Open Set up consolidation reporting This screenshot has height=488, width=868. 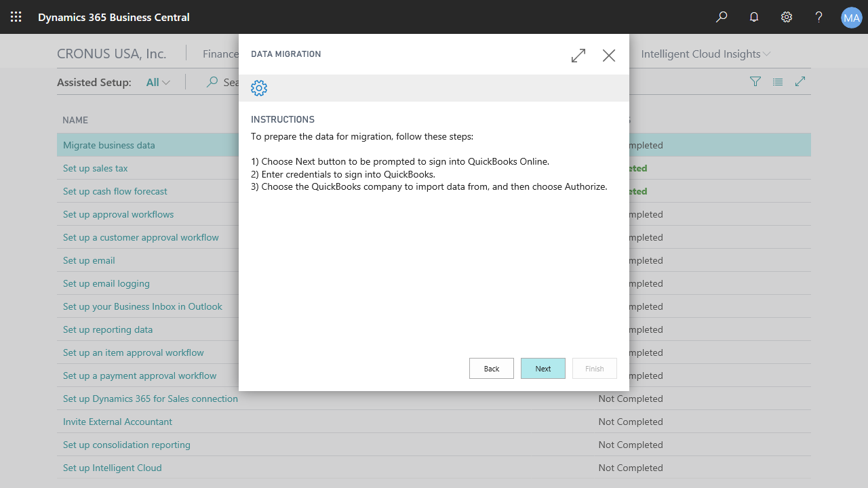coord(127,445)
